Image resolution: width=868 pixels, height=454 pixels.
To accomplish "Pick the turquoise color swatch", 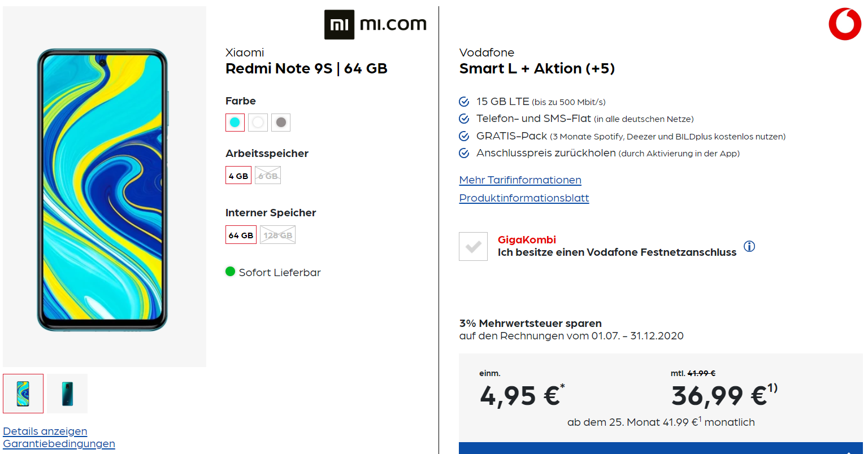I will tap(235, 122).
